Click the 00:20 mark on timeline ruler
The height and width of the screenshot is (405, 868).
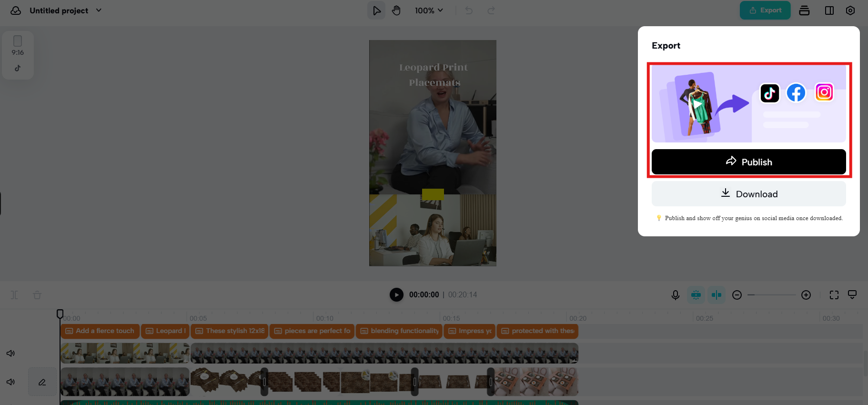click(x=578, y=318)
